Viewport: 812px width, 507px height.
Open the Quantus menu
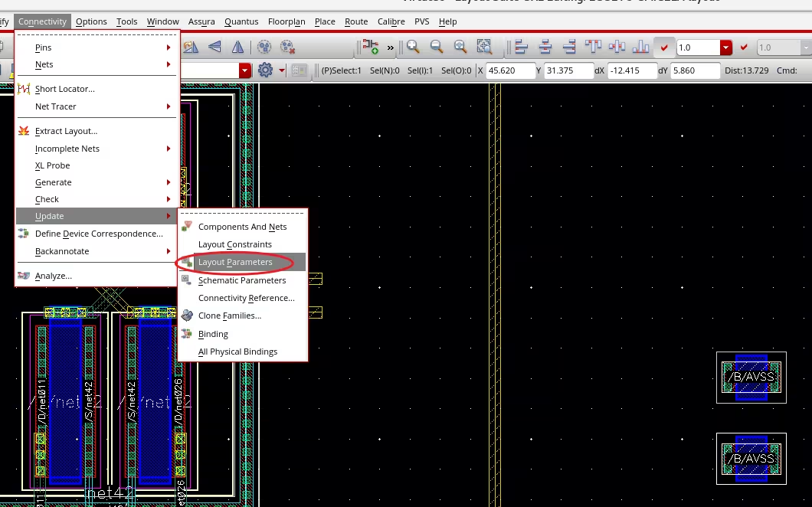coord(241,21)
